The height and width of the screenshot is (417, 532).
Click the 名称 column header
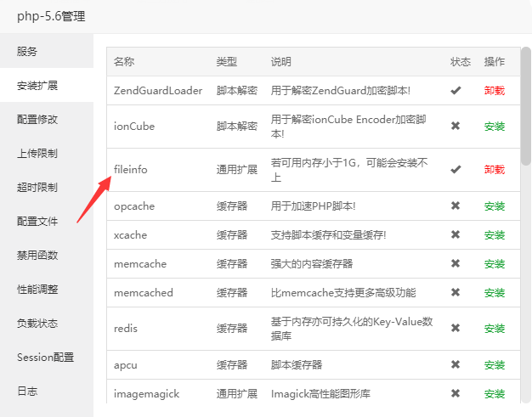(x=124, y=62)
